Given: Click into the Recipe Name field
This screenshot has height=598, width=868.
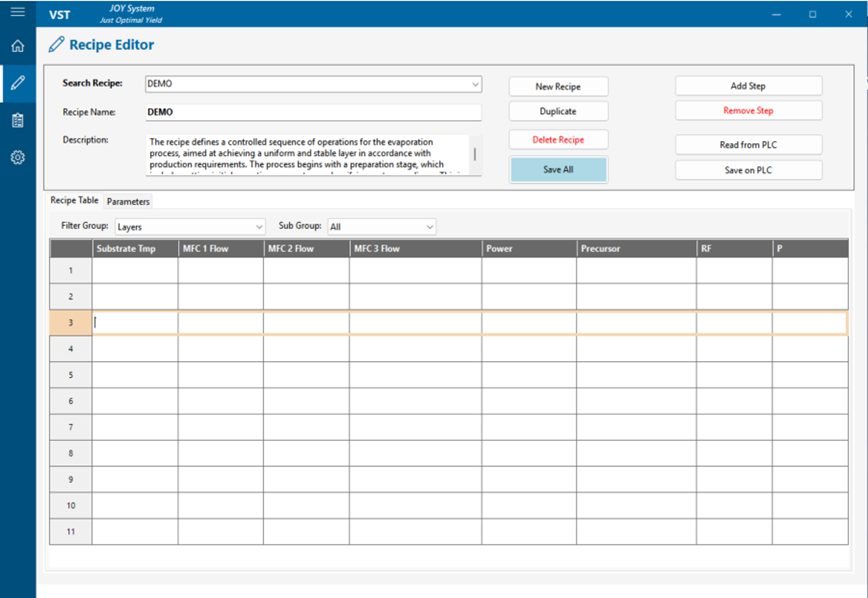Looking at the screenshot, I should (313, 112).
